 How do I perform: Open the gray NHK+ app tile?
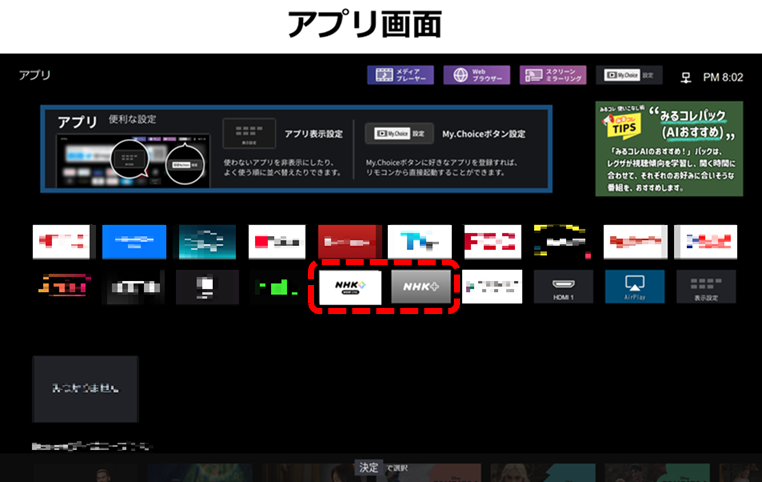(x=421, y=287)
